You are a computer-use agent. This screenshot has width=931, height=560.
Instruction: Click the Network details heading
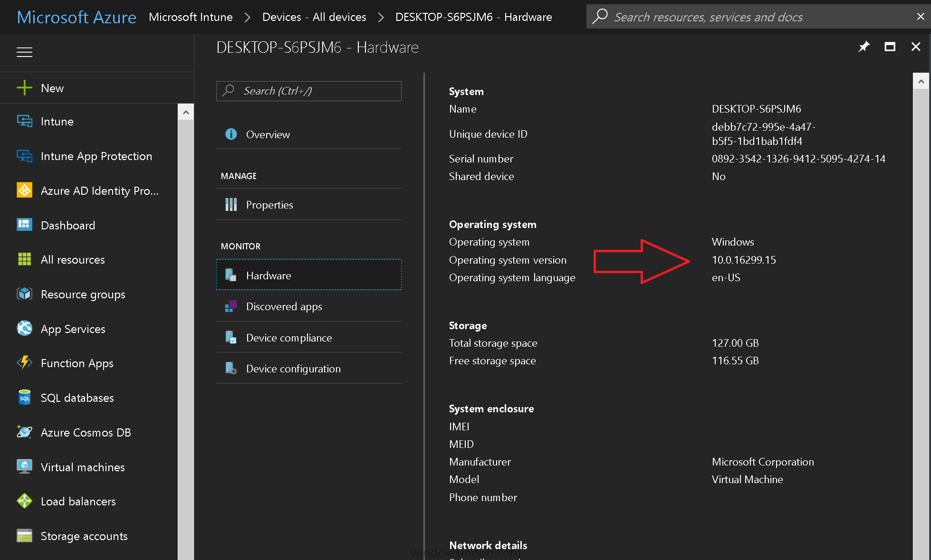488,545
